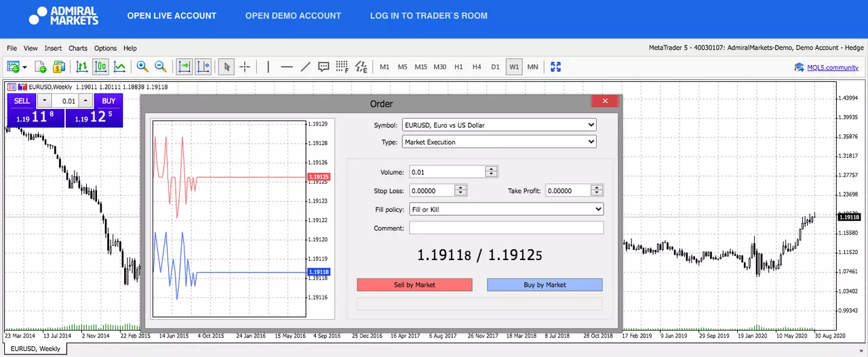Click Sell by Market button
868x357 pixels.
coord(414,285)
